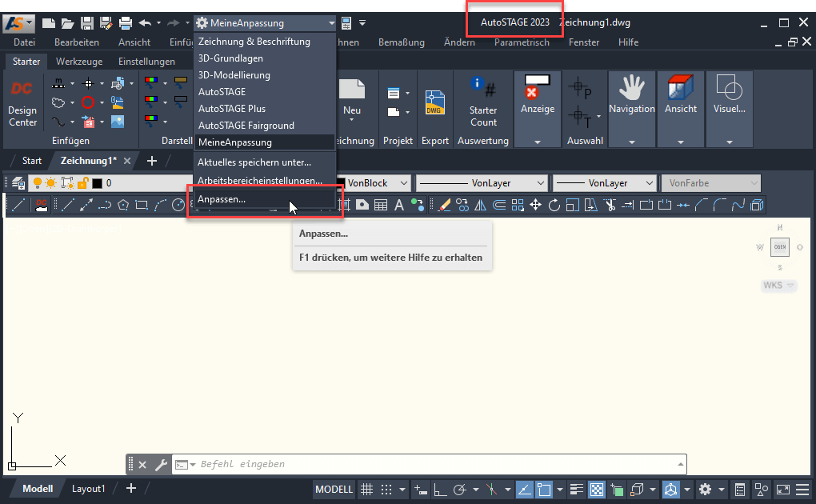Undo the last action
This screenshot has width=816, height=504.
click(x=145, y=23)
